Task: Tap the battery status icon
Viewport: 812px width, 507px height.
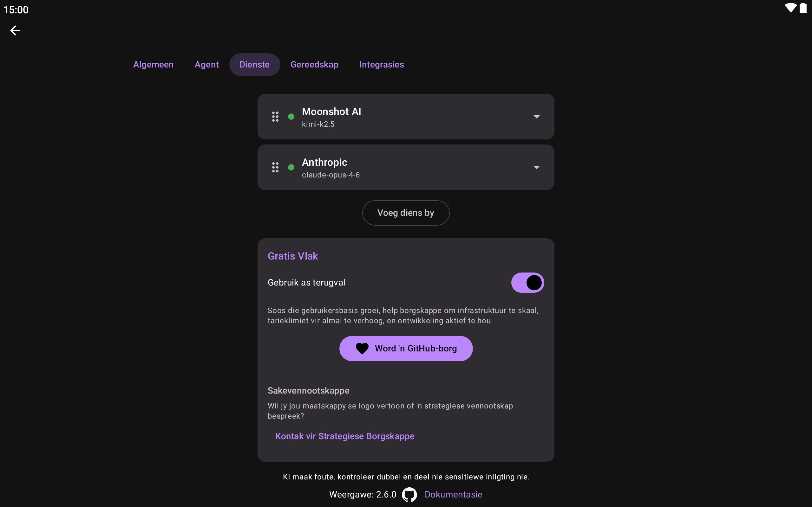Action: [803, 8]
